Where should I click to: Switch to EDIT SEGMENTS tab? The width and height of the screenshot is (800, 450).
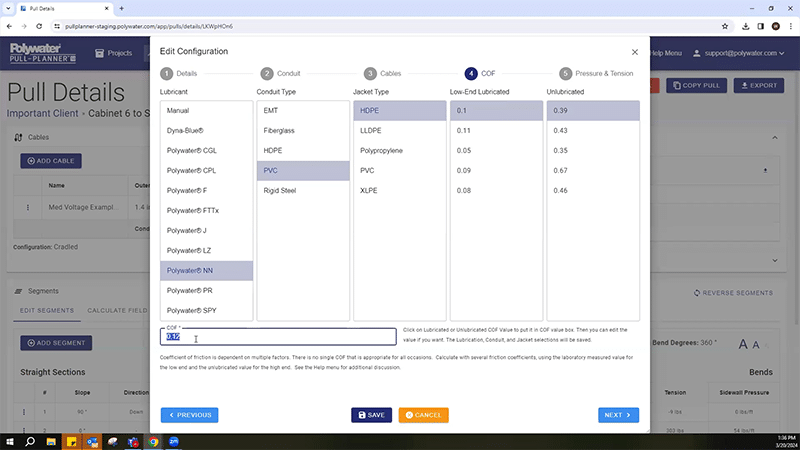click(47, 310)
